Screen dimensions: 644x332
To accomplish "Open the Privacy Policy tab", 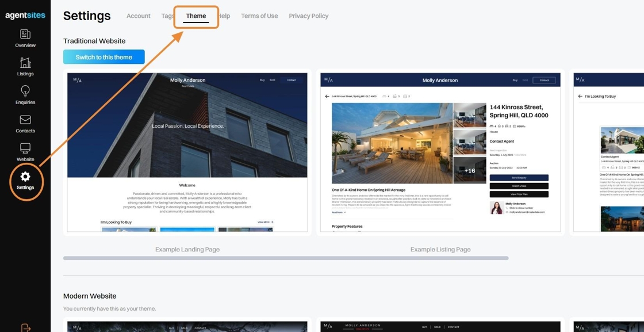I will point(308,16).
